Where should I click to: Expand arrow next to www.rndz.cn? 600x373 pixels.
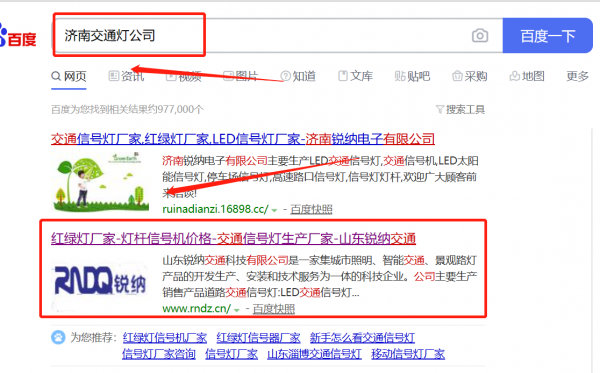[237, 309]
